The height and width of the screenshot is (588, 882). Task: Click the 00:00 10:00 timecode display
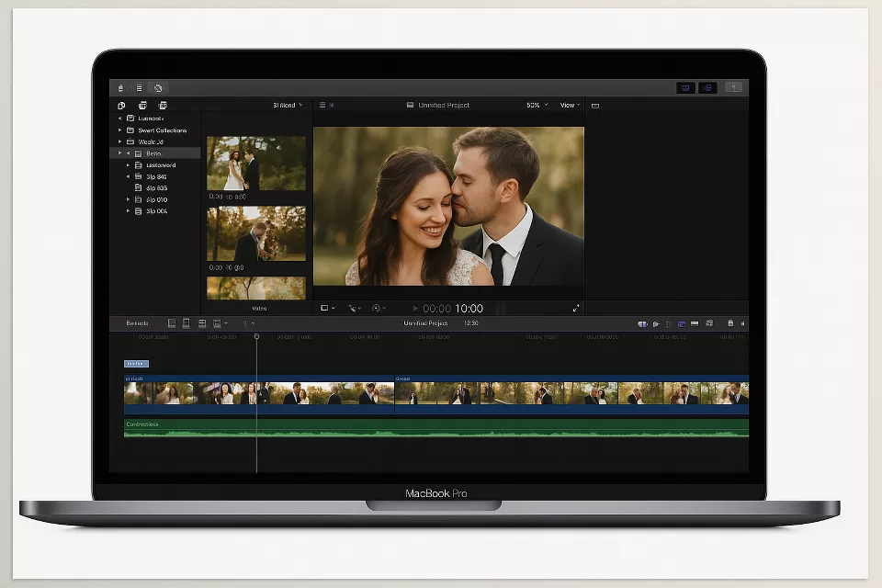point(453,309)
